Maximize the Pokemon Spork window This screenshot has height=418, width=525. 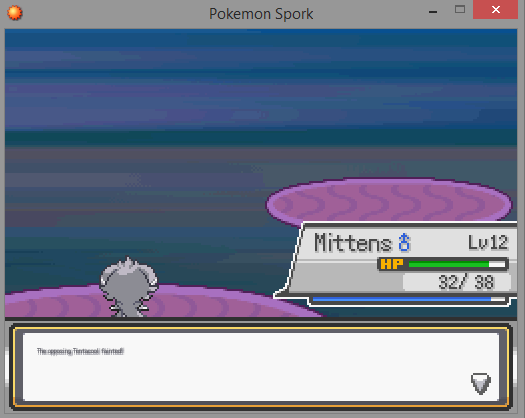point(460,9)
